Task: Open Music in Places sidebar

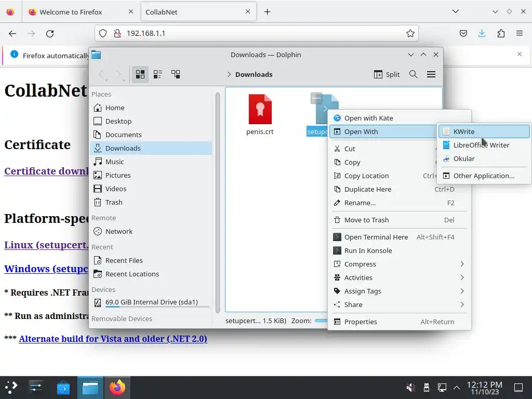Action: coord(151,162)
